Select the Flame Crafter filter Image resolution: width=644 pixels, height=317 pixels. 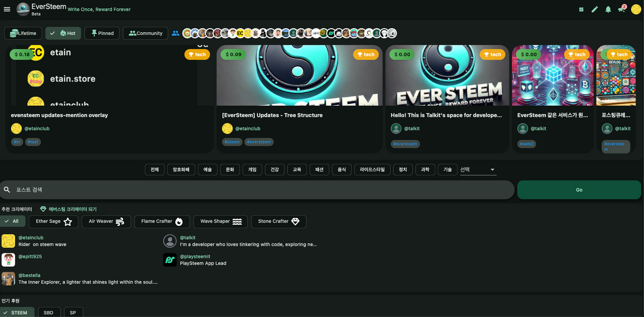coord(162,221)
